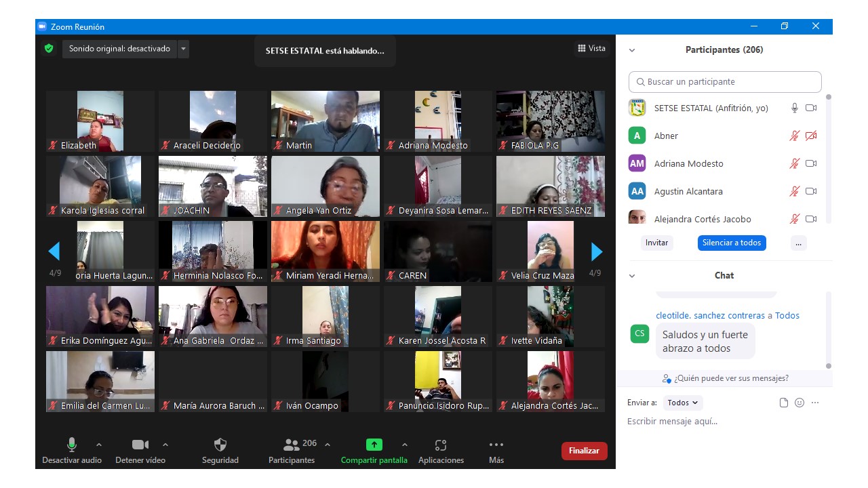Expand audio options caret
This screenshot has width=868, height=488.
(x=99, y=445)
